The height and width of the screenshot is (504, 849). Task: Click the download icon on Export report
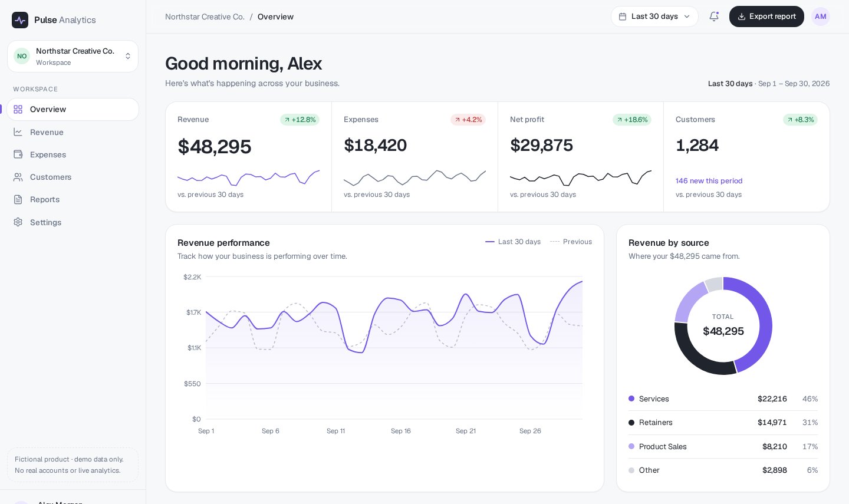coord(742,17)
